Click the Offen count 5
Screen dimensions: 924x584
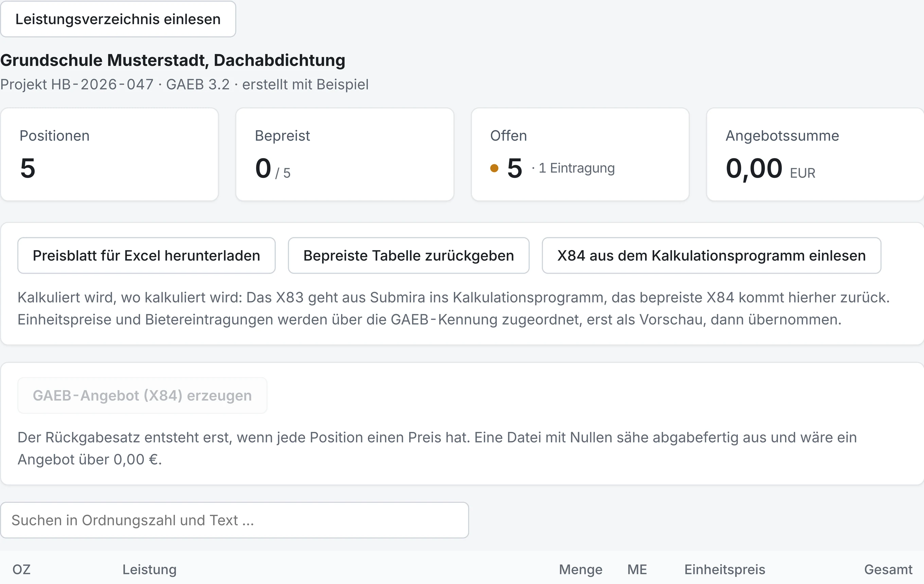coord(515,168)
